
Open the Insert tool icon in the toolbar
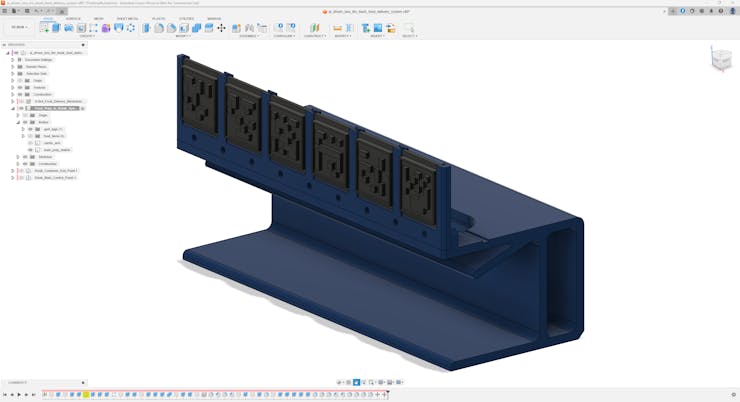pyautogui.click(x=366, y=28)
